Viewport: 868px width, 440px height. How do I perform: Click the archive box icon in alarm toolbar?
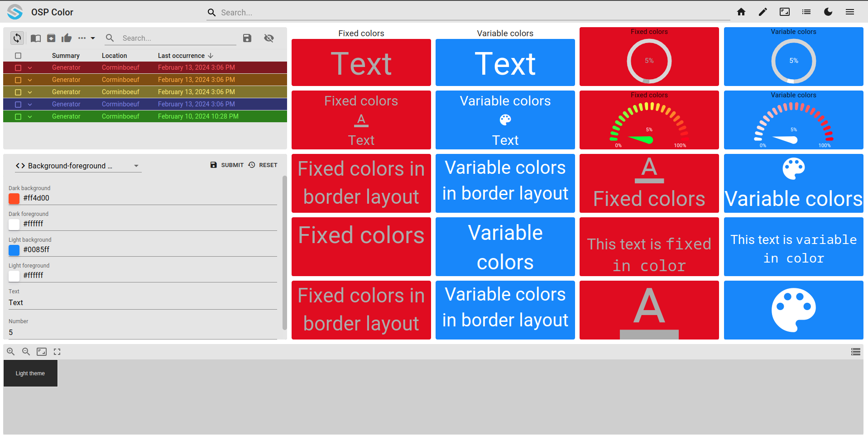point(51,38)
